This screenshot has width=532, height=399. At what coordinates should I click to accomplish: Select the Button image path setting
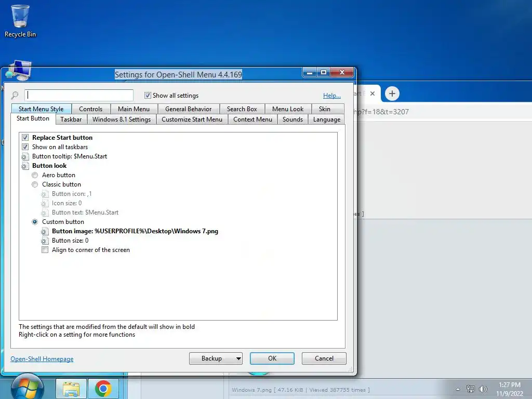point(135,231)
